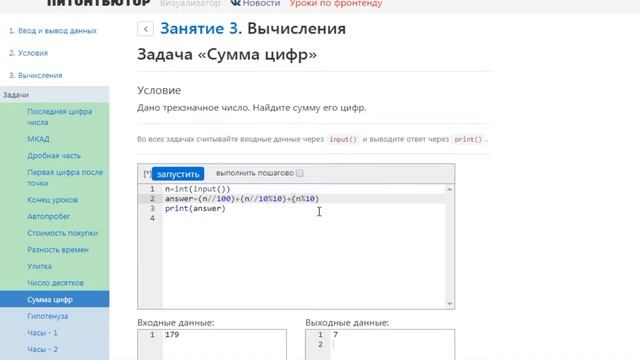This screenshot has width=640, height=360.
Task: Open task Часы - 1
Action: [x=42, y=333]
